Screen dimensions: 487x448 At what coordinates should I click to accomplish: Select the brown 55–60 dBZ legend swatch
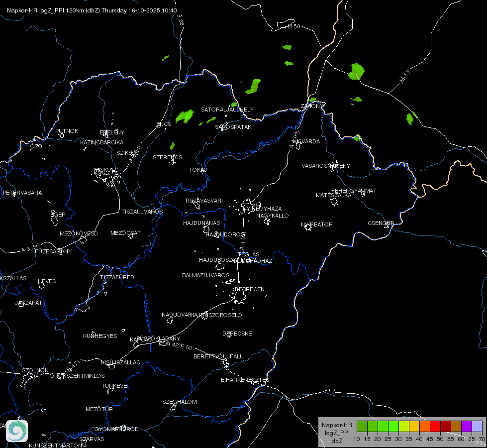pos(456,426)
